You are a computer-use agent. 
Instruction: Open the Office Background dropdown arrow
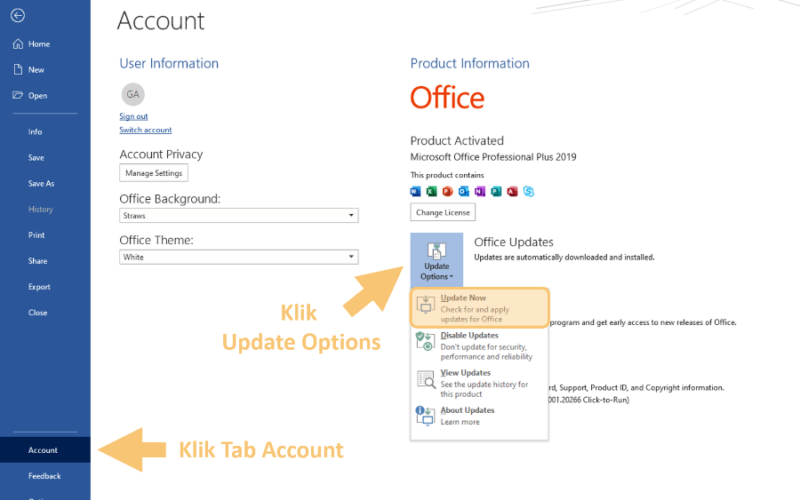tap(351, 215)
